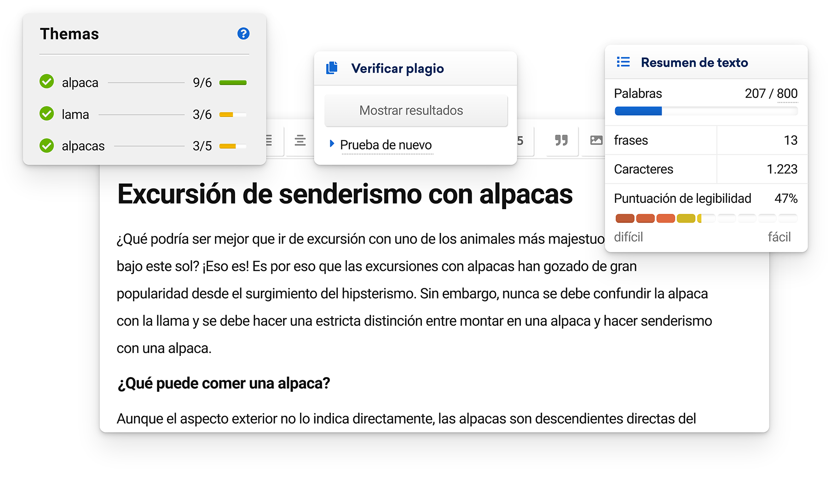The width and height of the screenshot is (831, 504).
Task: Click the blockquote toolbar icon
Action: point(561,140)
